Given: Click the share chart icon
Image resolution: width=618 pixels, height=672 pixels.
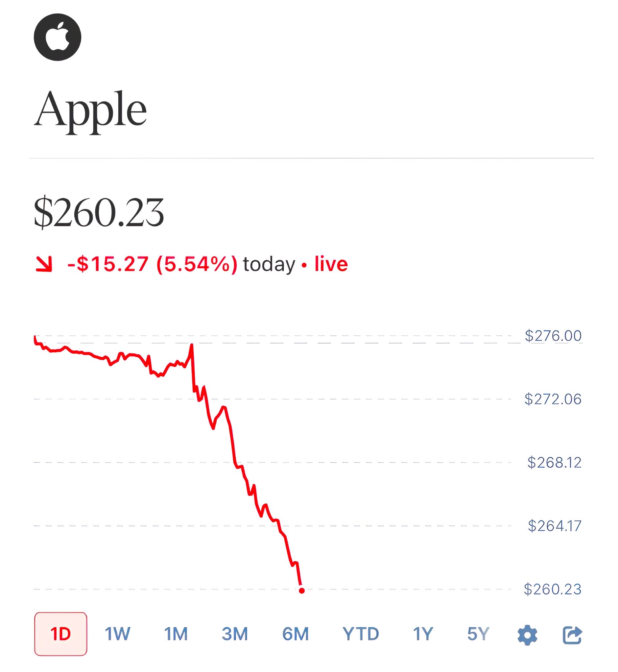Looking at the screenshot, I should tap(572, 635).
